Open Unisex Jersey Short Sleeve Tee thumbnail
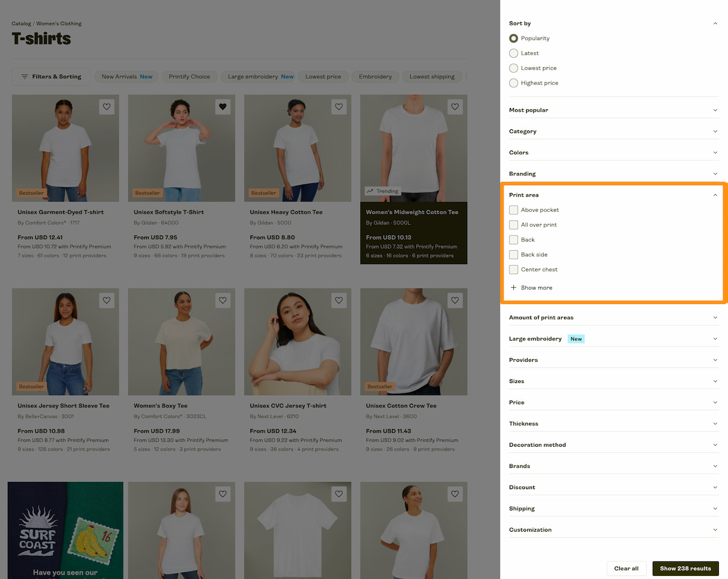The height and width of the screenshot is (579, 728). coord(66,342)
